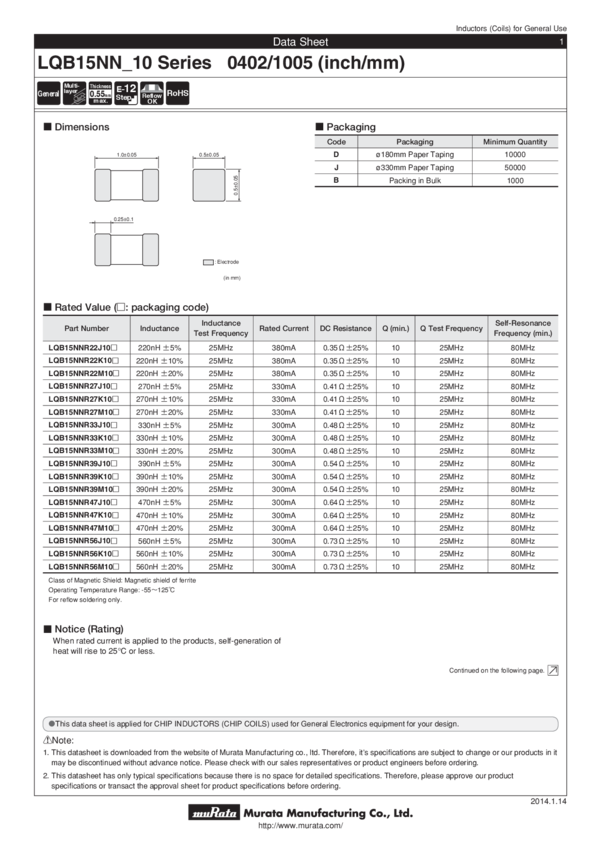Viewport: 601px width, 850px height.
Task: Click the Murata logo at page bottom
Action: 214,813
